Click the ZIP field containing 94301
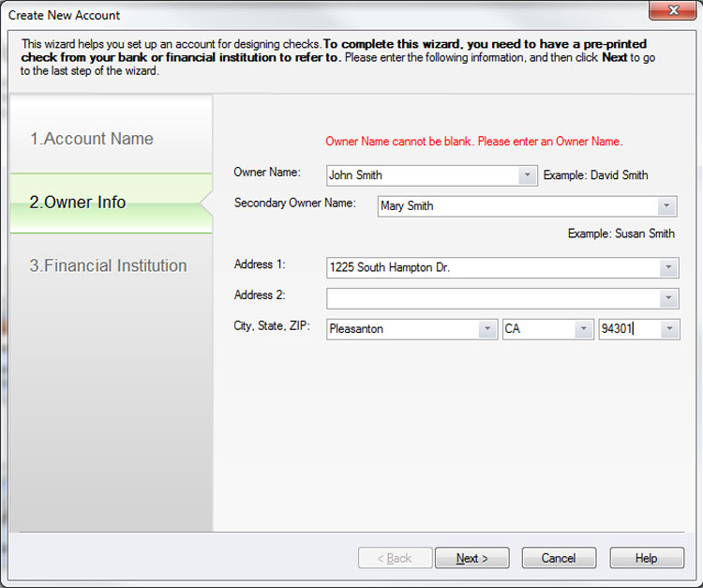 [628, 329]
